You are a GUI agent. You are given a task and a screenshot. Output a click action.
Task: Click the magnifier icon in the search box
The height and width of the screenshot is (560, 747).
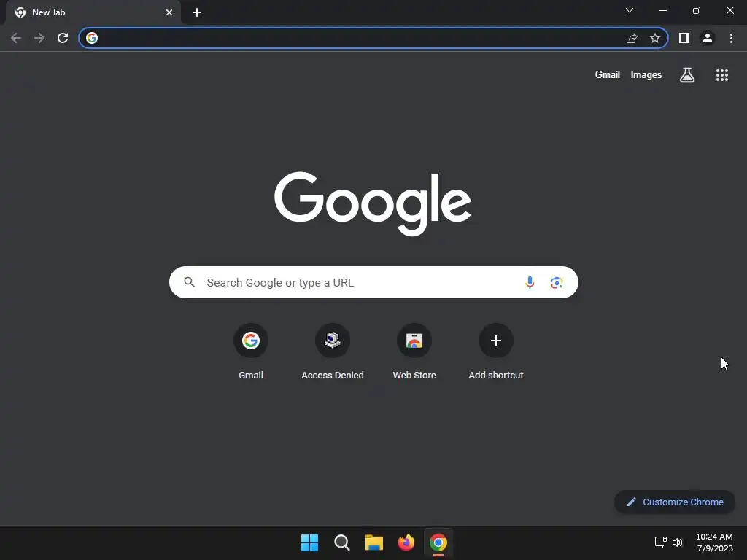[x=189, y=282]
